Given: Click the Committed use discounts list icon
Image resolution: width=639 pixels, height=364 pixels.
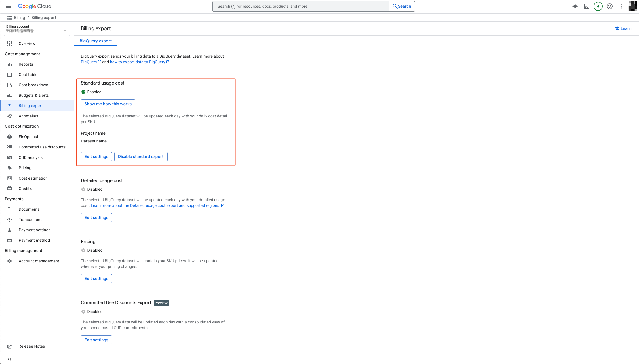Looking at the screenshot, I should tap(9, 147).
